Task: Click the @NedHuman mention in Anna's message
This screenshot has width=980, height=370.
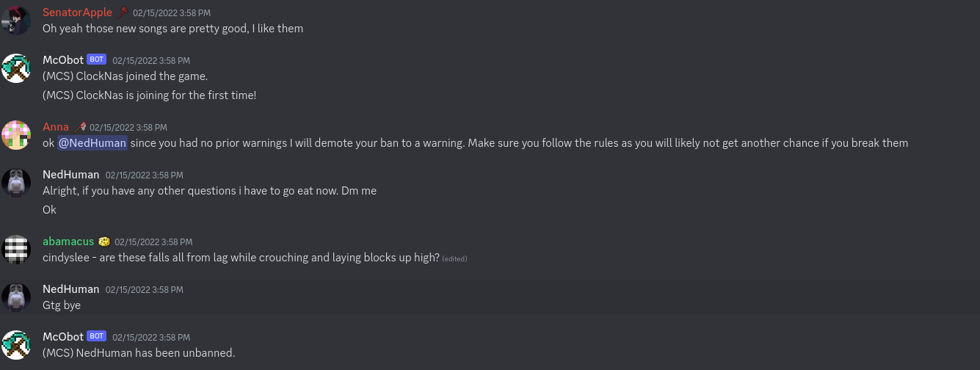Action: click(x=92, y=143)
